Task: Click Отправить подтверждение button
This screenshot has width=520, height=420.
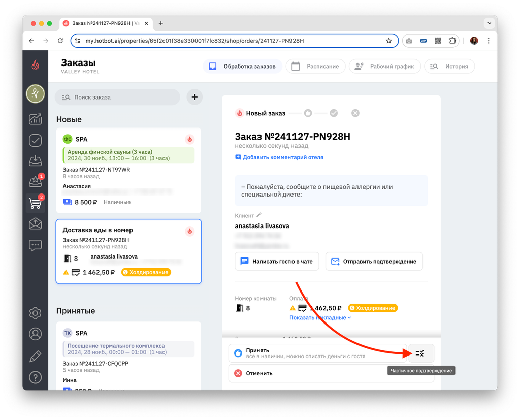Action: coord(374,261)
